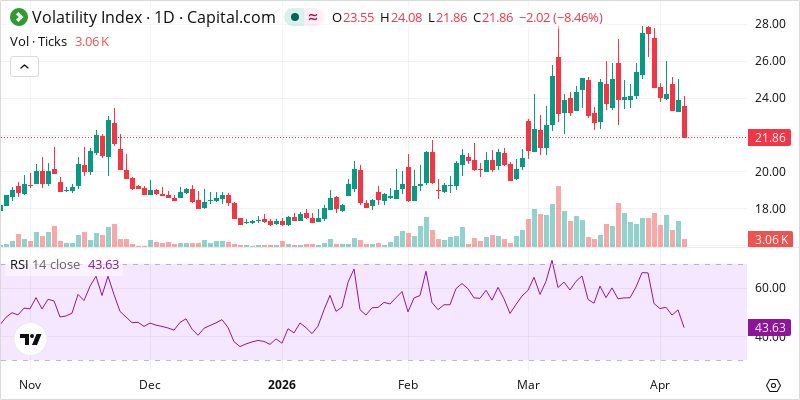
Task: Click the 43.63 RSI axis label
Action: point(769,327)
